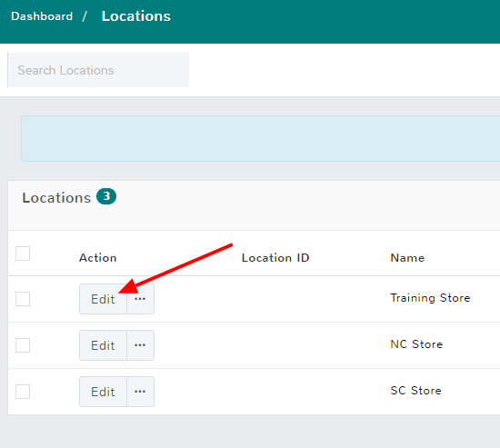Viewport: 500px width, 448px height.
Task: Check the NC Store row checkbox
Action: [23, 345]
